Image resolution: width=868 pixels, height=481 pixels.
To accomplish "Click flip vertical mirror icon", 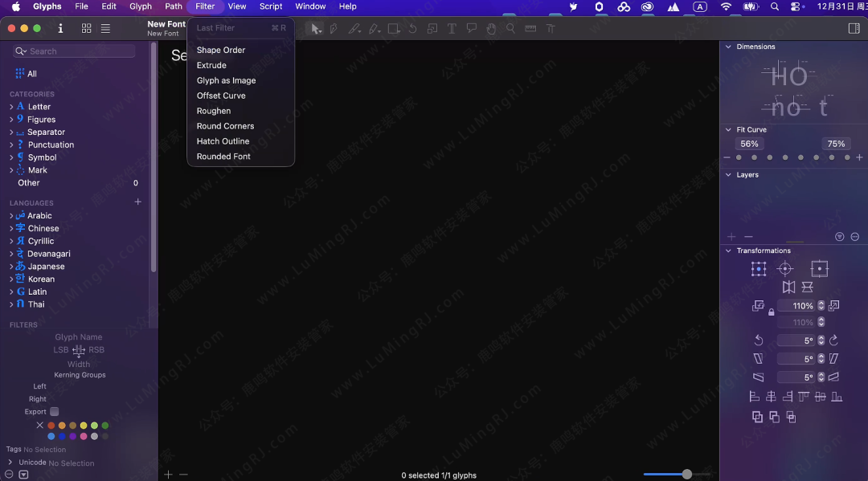I will point(807,287).
